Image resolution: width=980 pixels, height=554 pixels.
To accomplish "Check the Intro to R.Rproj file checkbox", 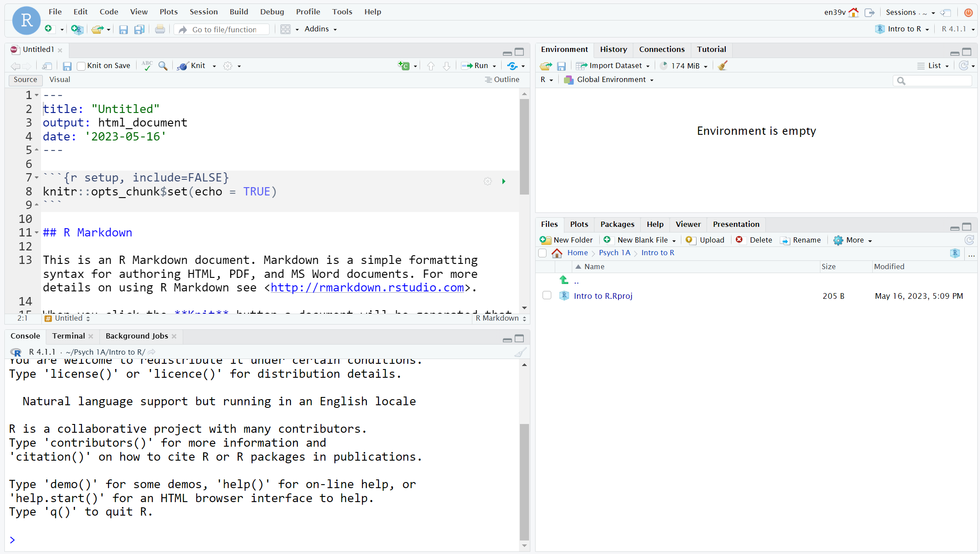I will click(x=547, y=295).
